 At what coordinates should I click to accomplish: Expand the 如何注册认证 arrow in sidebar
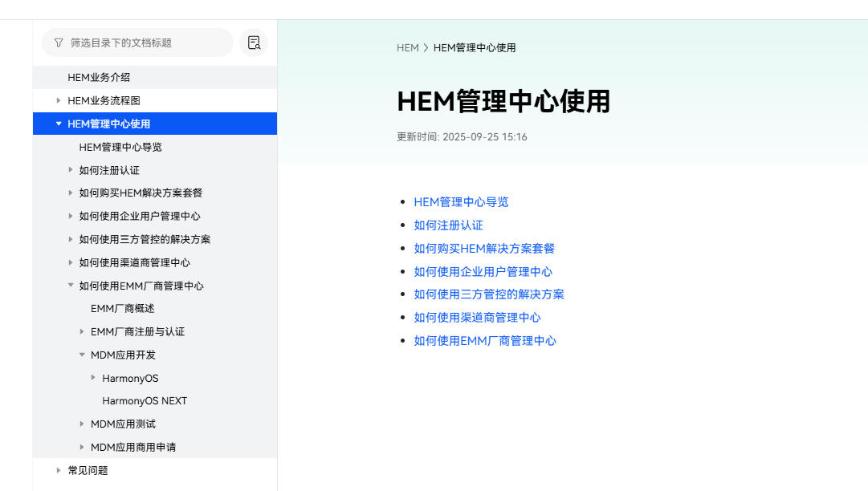[x=71, y=170]
